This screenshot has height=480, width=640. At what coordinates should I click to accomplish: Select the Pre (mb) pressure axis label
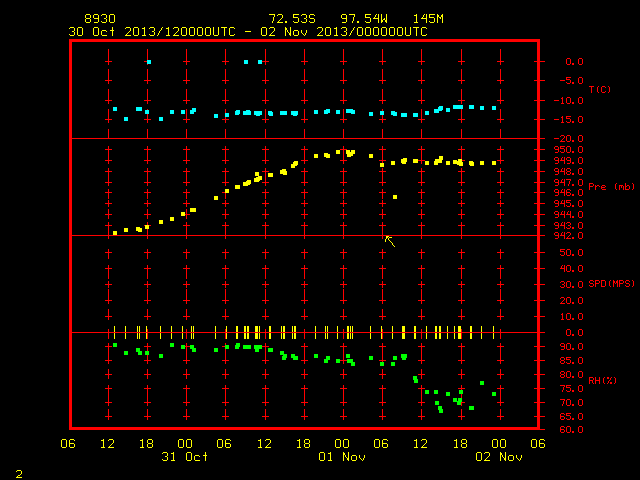(x=611, y=187)
